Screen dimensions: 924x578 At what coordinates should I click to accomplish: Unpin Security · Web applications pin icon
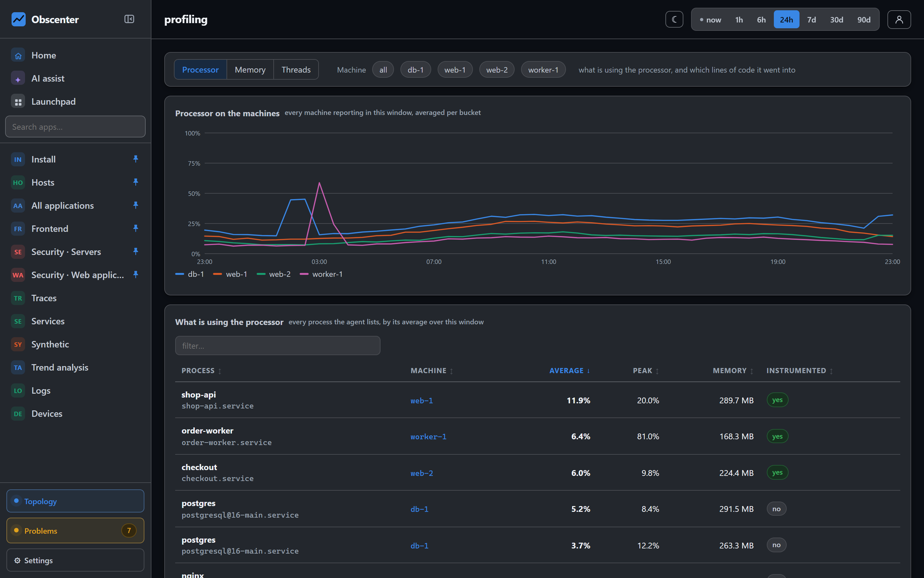click(x=135, y=275)
